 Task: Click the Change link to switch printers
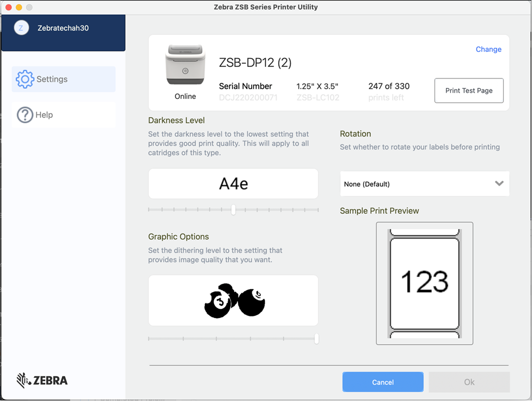[x=488, y=49]
